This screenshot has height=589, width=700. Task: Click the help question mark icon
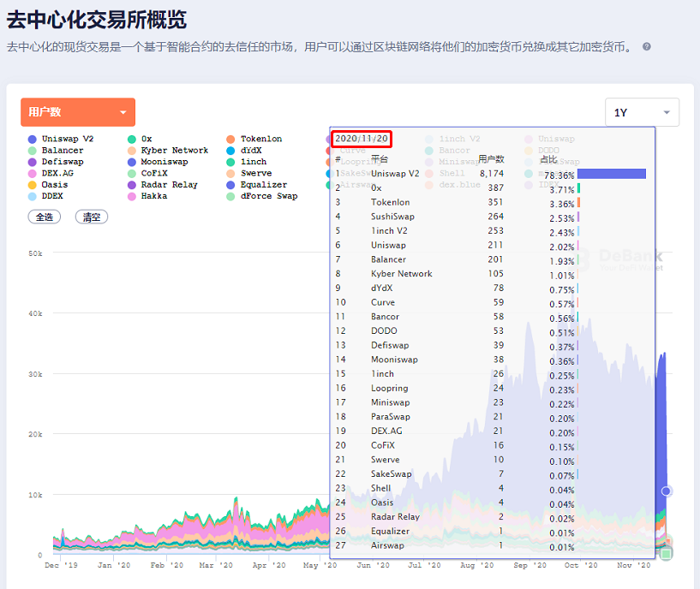(x=647, y=47)
